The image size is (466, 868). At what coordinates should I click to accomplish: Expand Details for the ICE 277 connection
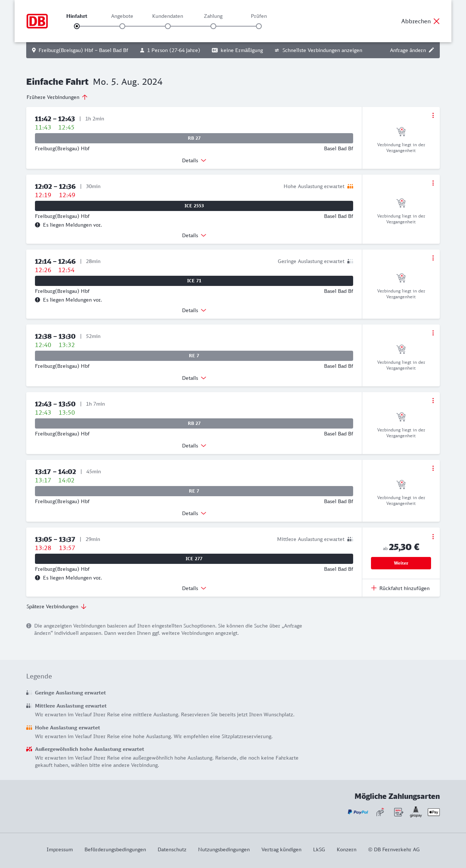194,588
